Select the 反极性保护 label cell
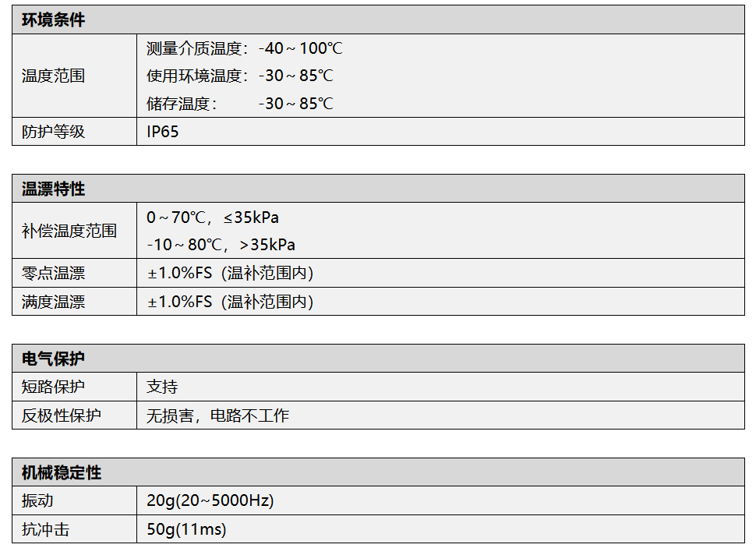 tap(61, 415)
